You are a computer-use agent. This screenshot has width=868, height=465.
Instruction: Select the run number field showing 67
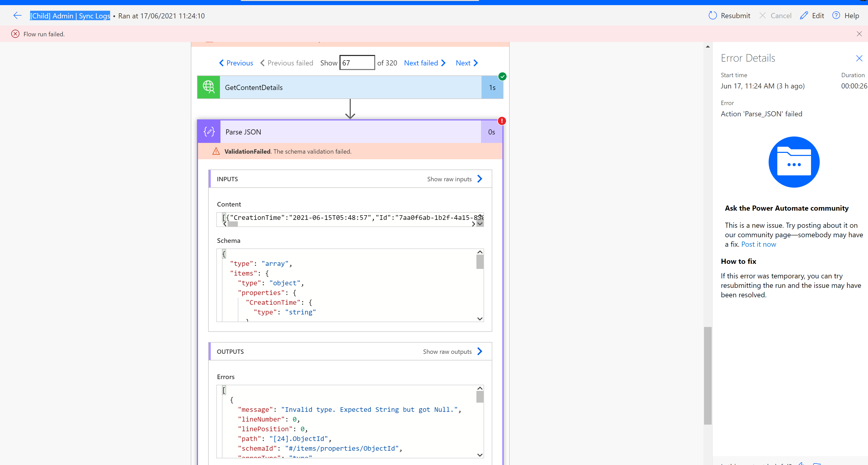point(357,62)
